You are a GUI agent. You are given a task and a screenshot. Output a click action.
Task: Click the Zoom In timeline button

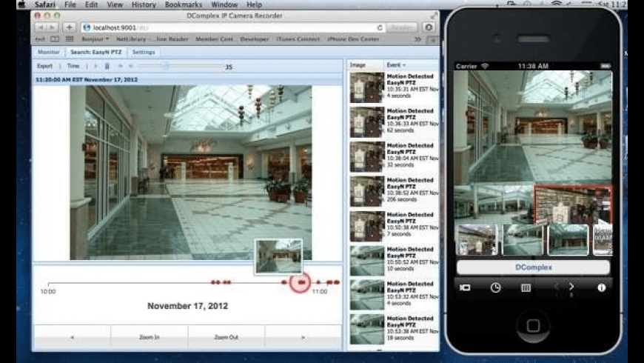[x=149, y=337]
